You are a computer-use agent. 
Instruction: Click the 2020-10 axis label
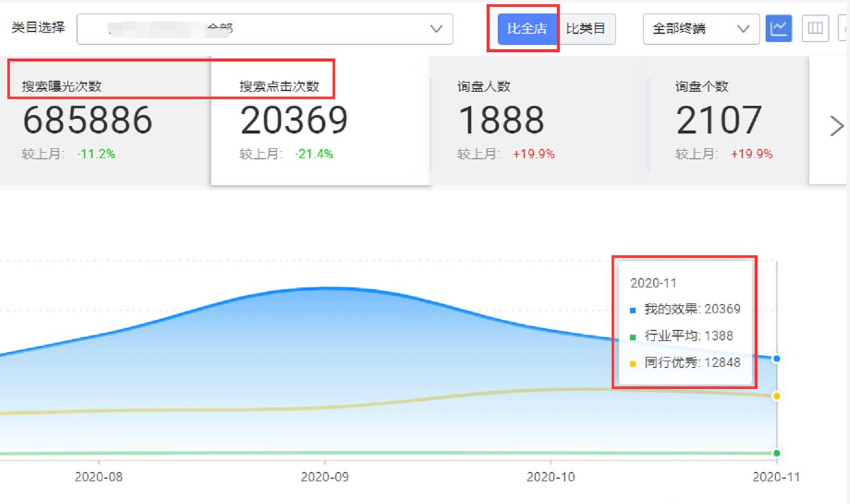pos(551,477)
